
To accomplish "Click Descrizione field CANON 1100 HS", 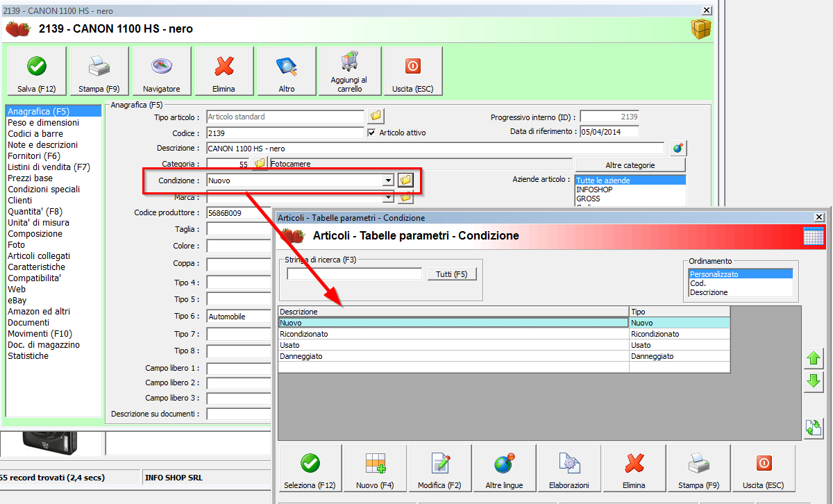I will (435, 149).
